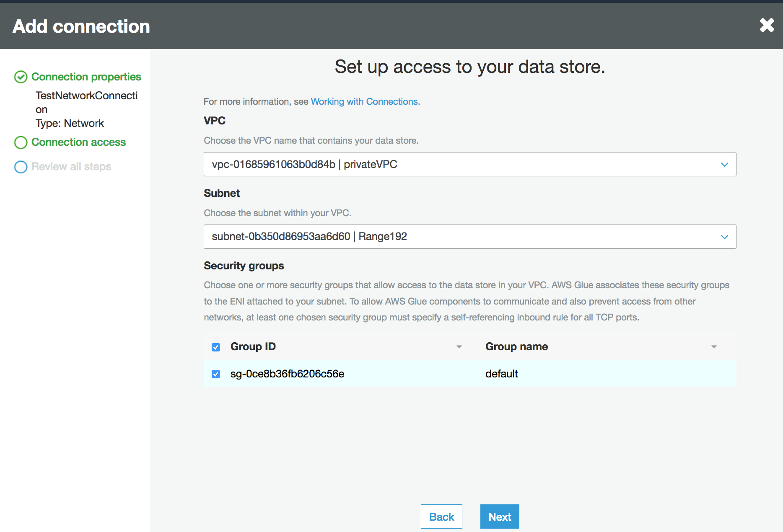Screen dimensions: 783x532
Task: Sort by Group name column arrow
Action: click(x=714, y=347)
